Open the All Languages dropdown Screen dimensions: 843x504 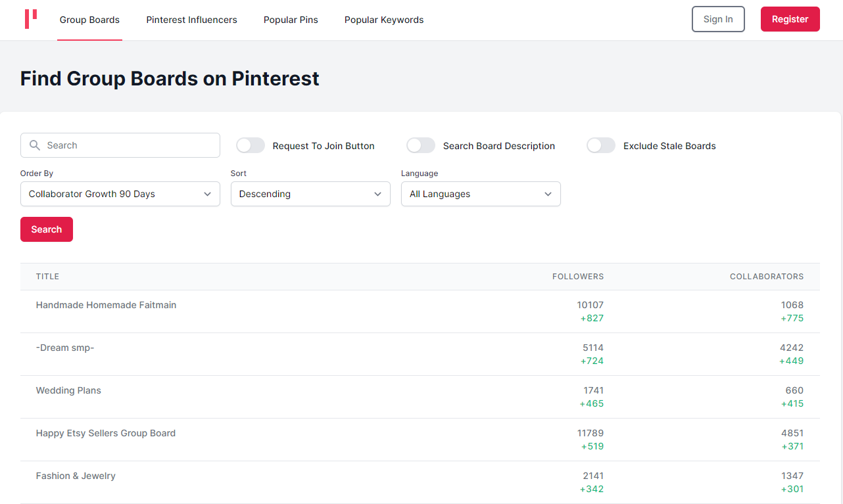click(481, 194)
